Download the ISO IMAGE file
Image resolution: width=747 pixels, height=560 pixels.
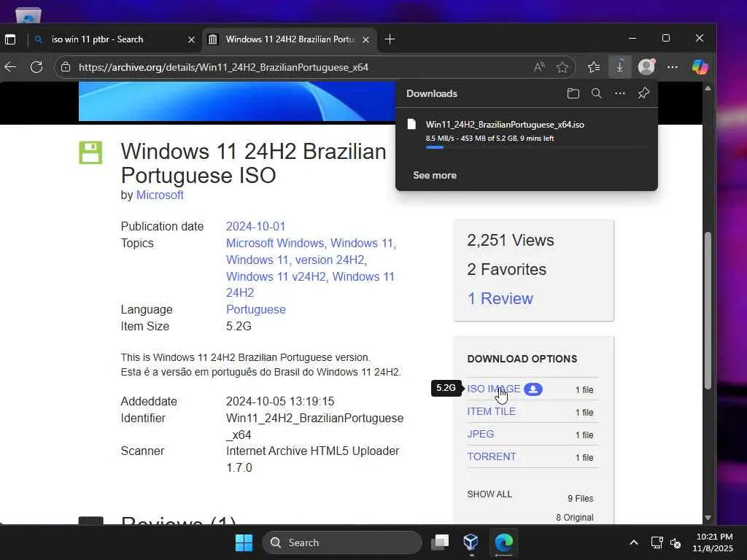494,389
